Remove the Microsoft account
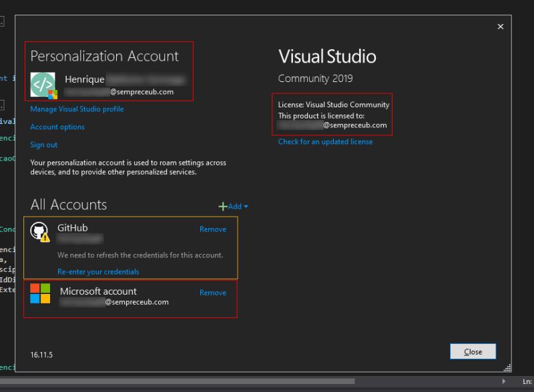The width and height of the screenshot is (534, 392). click(213, 293)
